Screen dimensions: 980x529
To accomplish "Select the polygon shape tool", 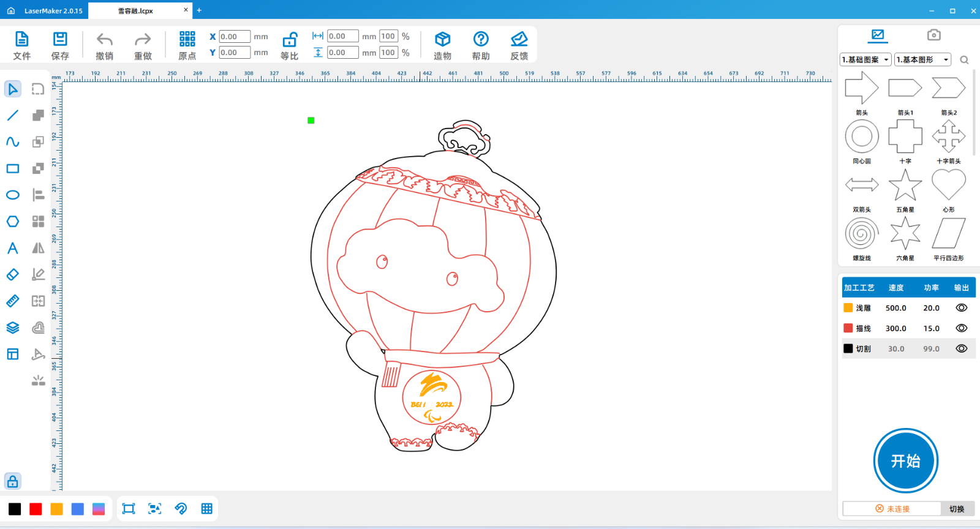I will 13,222.
